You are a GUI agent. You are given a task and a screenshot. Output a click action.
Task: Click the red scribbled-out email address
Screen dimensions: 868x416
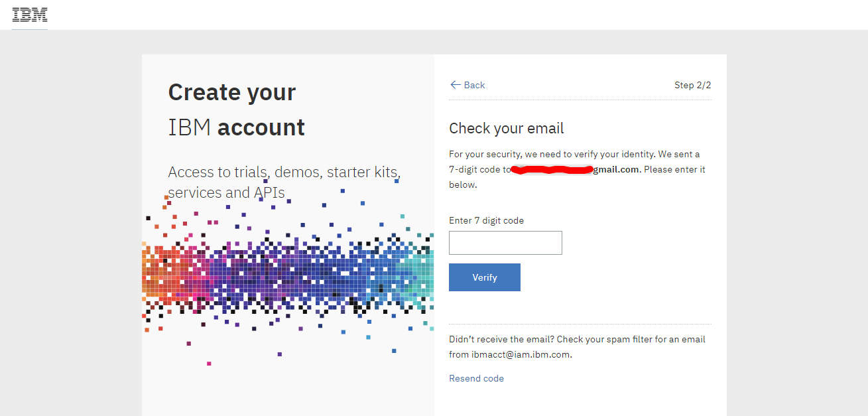pos(552,170)
